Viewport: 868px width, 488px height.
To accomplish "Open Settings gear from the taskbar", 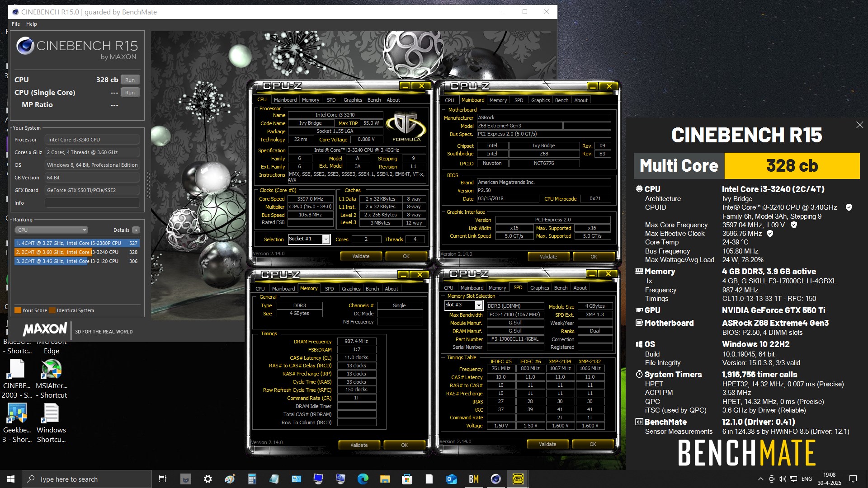I will [x=208, y=479].
